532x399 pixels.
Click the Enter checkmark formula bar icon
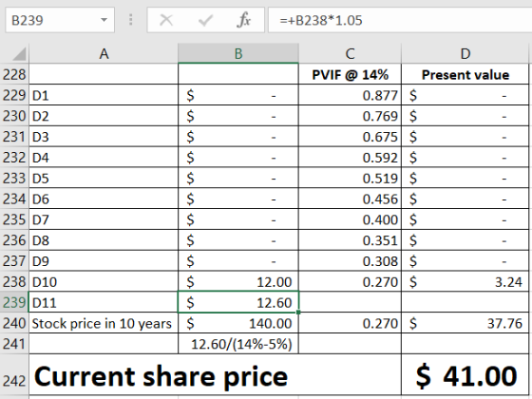205,20
